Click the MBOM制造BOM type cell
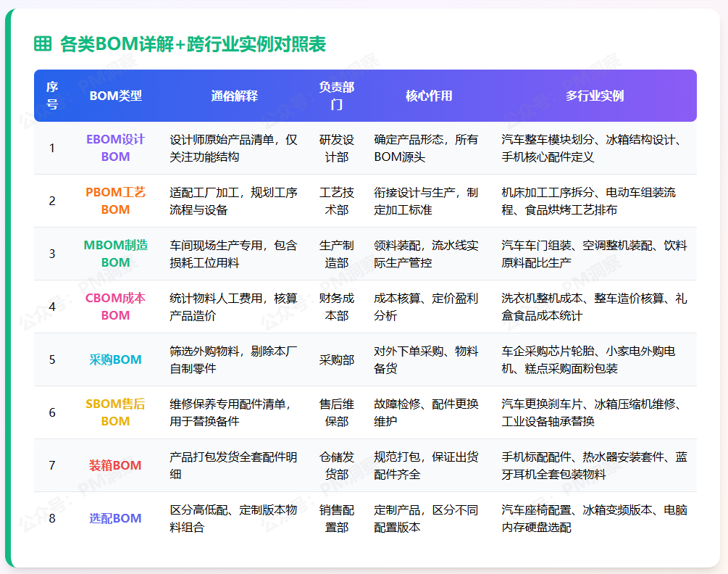This screenshot has height=574, width=728. 116,254
